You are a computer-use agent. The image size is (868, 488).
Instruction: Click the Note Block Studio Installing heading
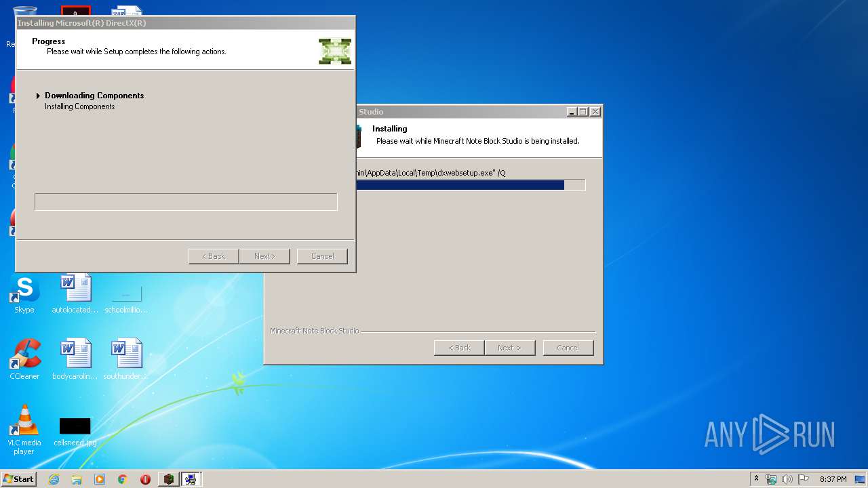pyautogui.click(x=390, y=129)
